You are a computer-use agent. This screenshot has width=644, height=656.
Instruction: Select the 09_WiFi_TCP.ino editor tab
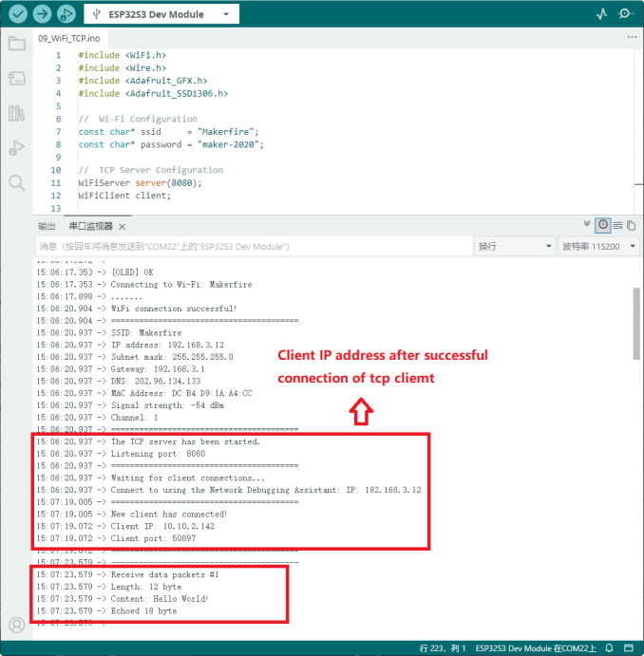click(x=69, y=39)
